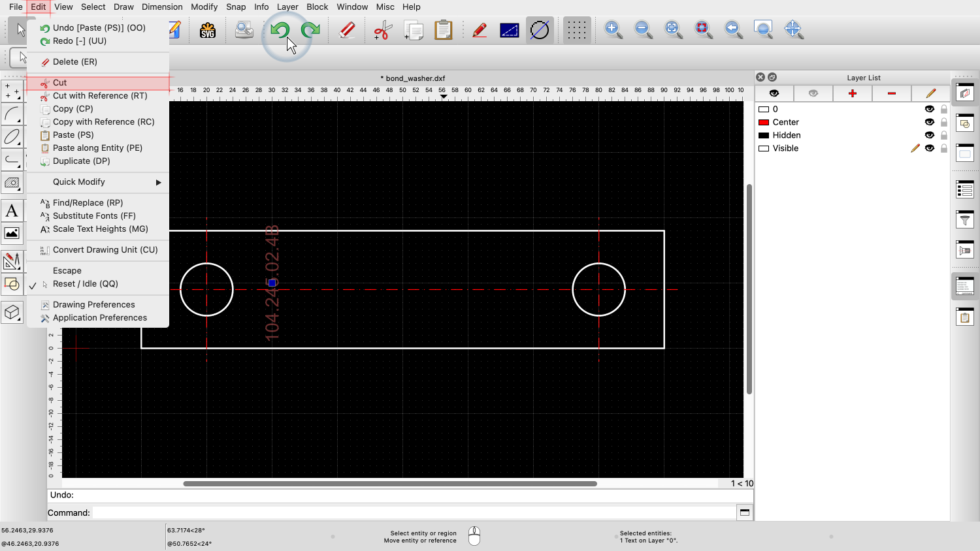Click the Redo arrow in the toolbar
Viewport: 980px width, 551px height.
310,30
